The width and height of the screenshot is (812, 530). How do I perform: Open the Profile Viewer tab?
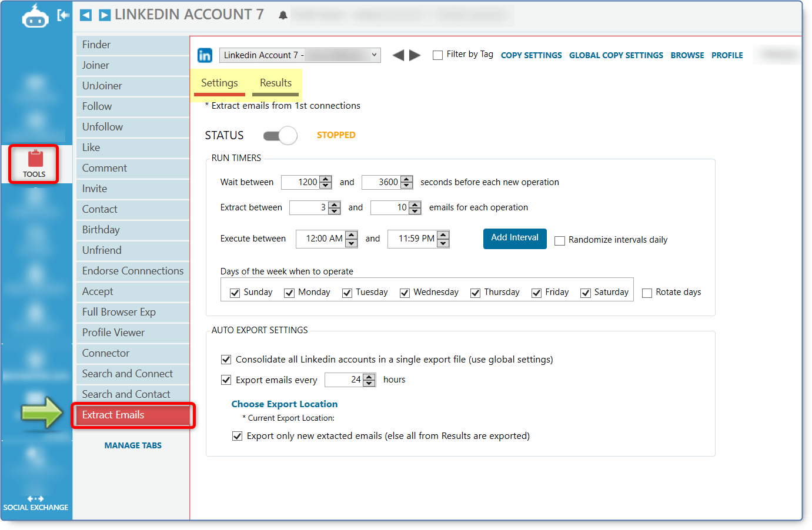tap(133, 333)
